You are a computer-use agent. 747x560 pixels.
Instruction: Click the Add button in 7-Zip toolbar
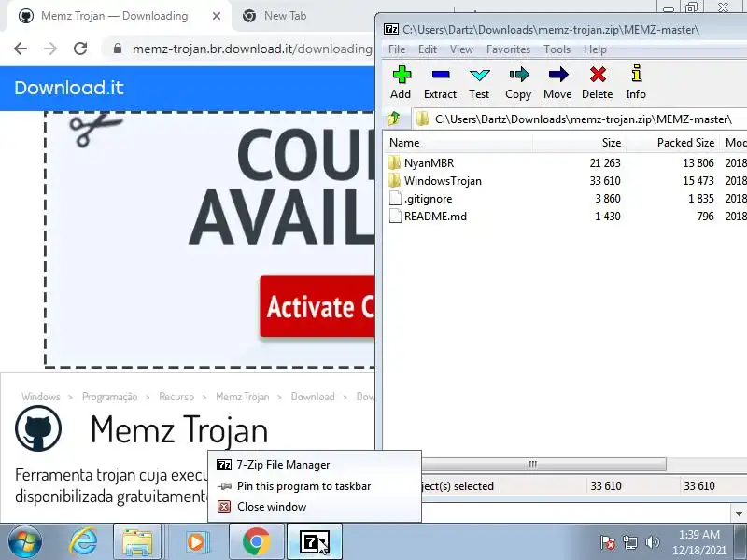[401, 82]
